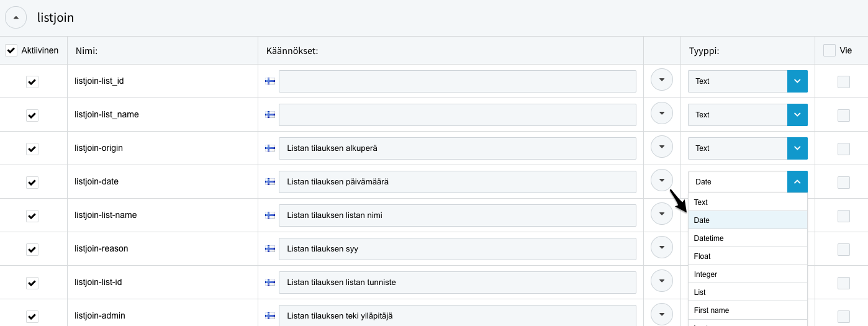
Task: Click Finnish flag icon in listjoin-reason row
Action: click(x=270, y=249)
